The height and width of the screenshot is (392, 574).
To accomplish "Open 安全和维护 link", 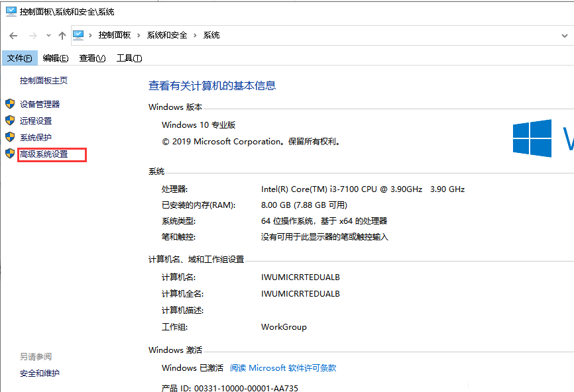I will pyautogui.click(x=40, y=373).
